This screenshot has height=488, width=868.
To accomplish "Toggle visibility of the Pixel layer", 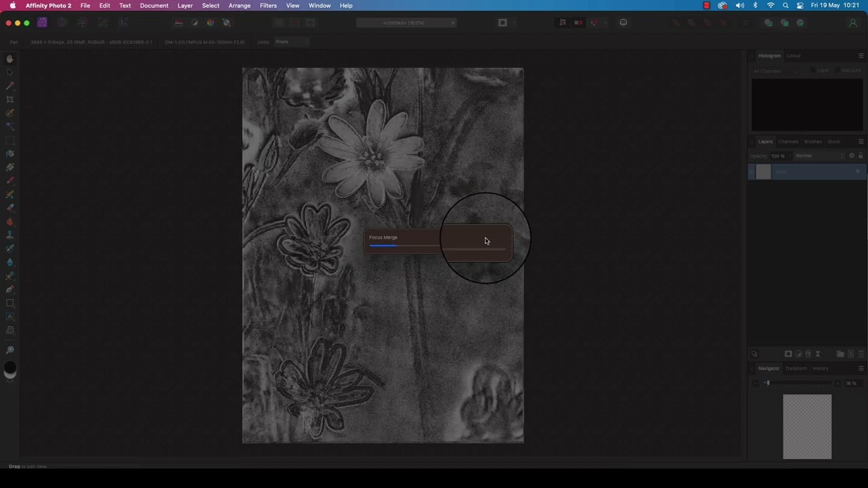I will point(858,171).
